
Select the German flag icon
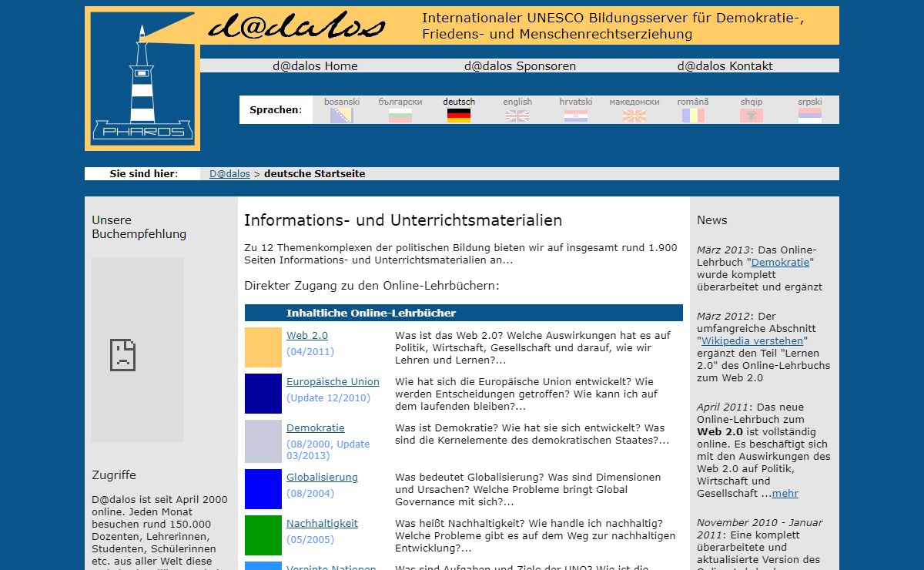[459, 116]
